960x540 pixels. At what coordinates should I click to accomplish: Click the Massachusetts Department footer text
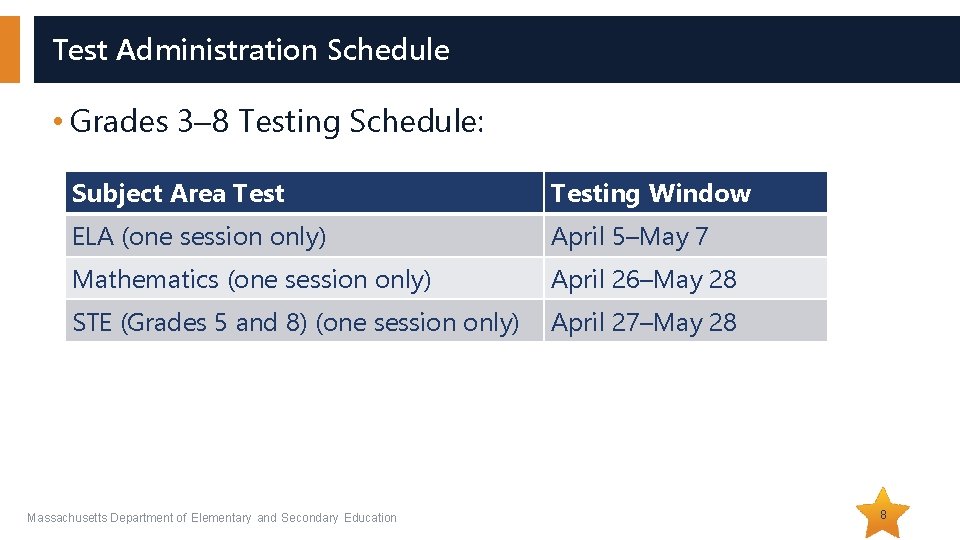click(211, 518)
